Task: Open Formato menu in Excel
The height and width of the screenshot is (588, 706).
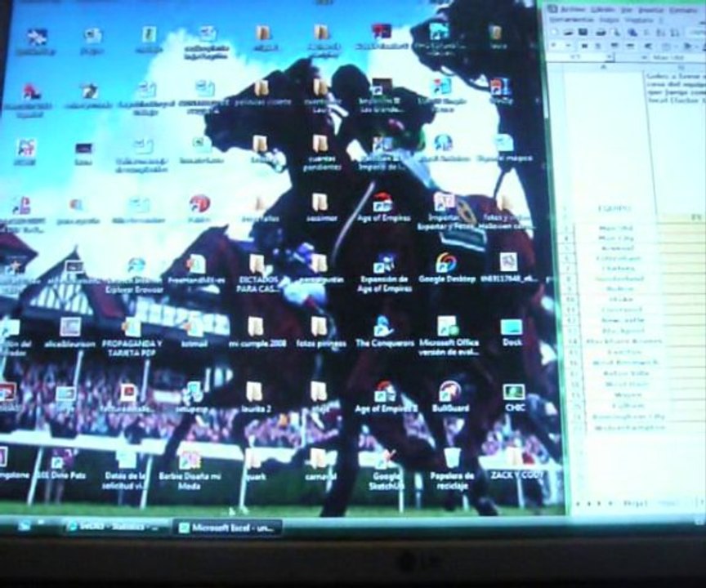Action: point(682,10)
